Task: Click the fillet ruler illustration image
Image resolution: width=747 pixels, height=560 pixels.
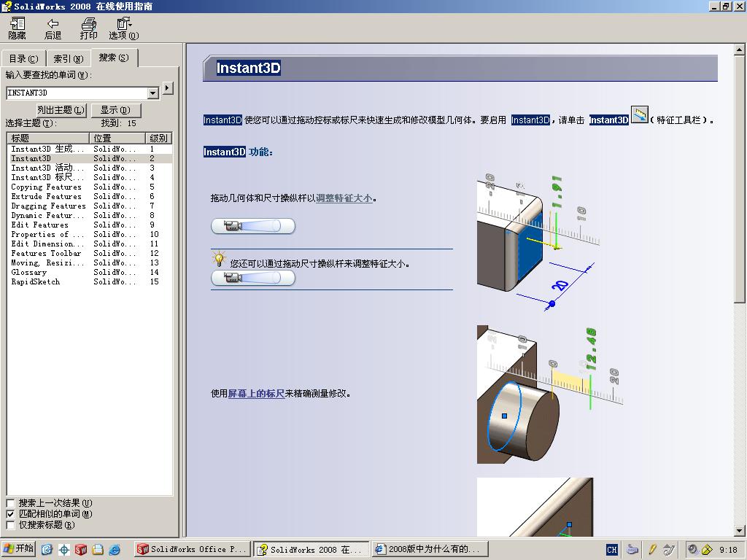Action: pos(538,242)
